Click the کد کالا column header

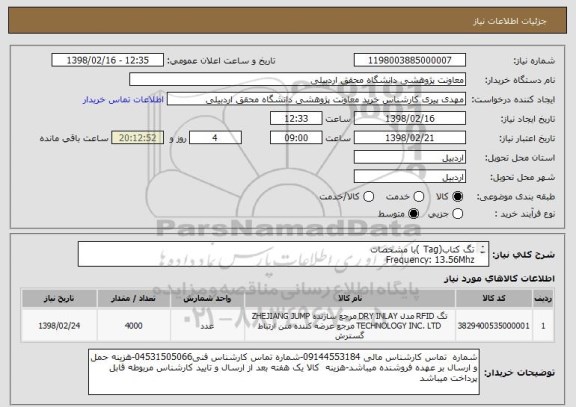click(x=494, y=298)
